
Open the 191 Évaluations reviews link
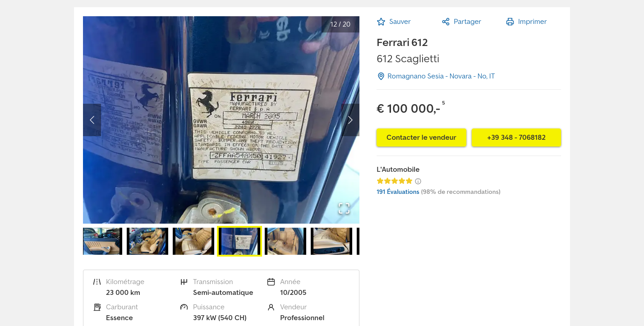click(398, 192)
